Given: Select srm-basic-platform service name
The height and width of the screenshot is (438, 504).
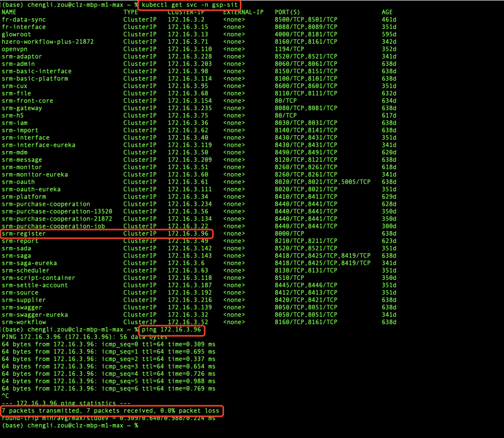Looking at the screenshot, I should coord(35,79).
